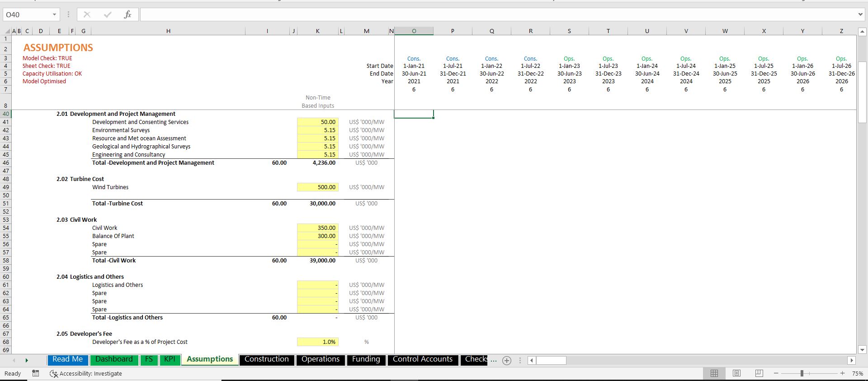Click into the formula bar input
Viewport: 868px width, 381px height.
pyautogui.click(x=497, y=14)
